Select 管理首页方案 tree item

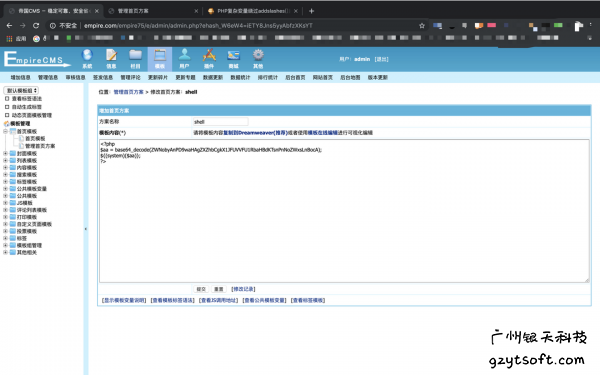(x=40, y=146)
